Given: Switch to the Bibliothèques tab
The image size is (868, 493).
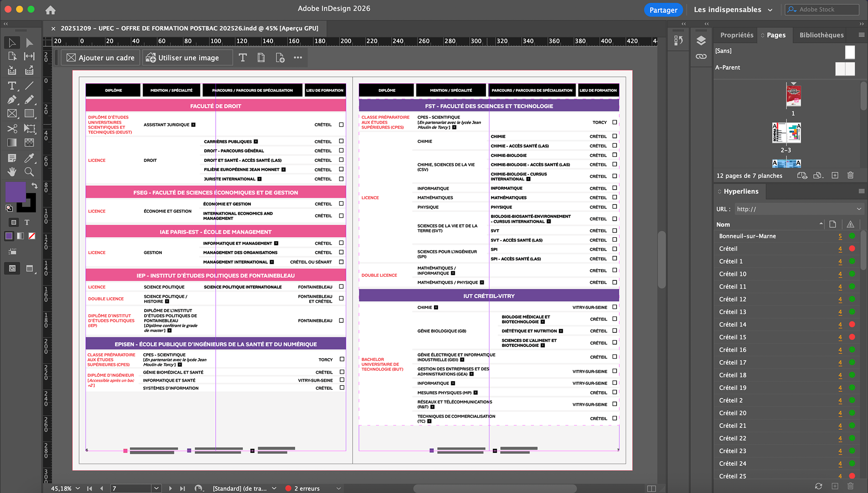Looking at the screenshot, I should [821, 35].
